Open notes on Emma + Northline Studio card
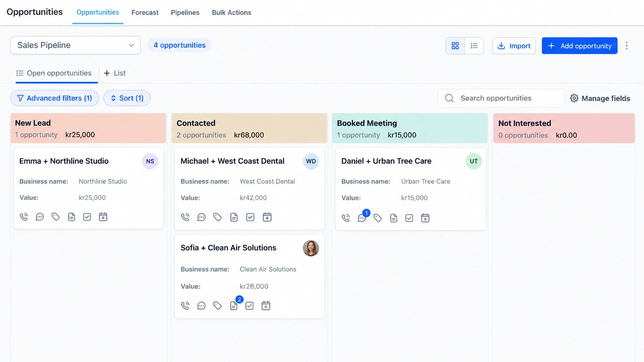The height and width of the screenshot is (362, 644). [x=72, y=217]
